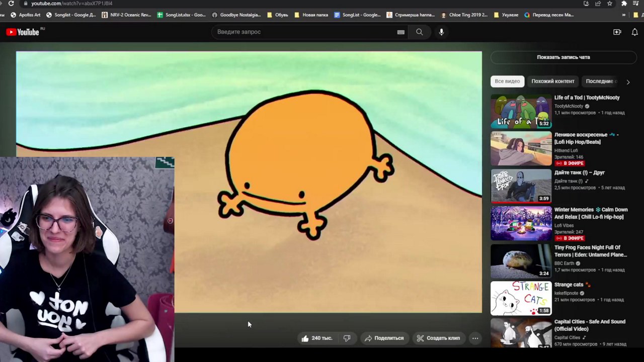Screen dimensions: 644x362
Task: Click the Создать клип button
Action: 438,338
